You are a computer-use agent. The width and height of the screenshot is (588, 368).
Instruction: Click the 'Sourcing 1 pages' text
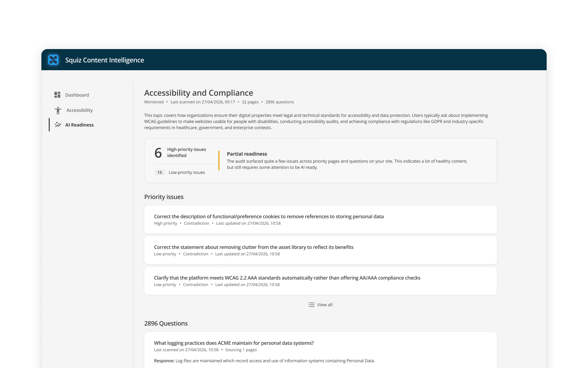coord(241,350)
